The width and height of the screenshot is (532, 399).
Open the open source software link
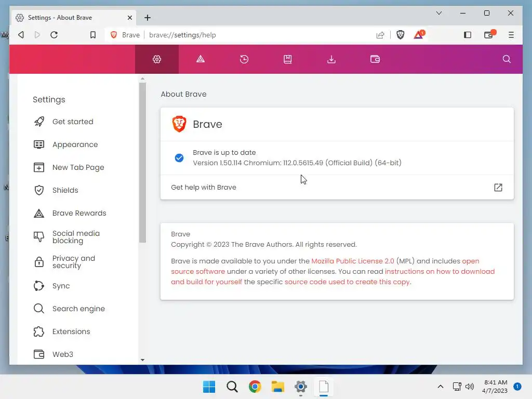click(198, 271)
